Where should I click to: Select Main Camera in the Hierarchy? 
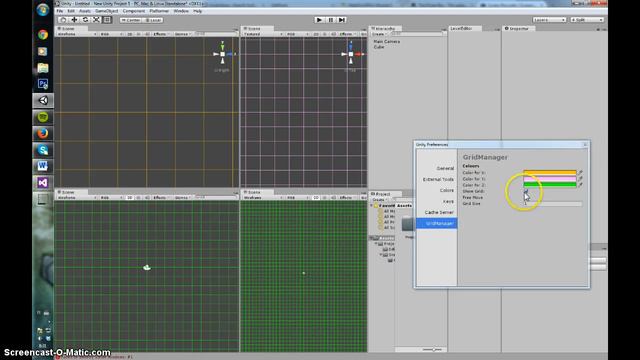[387, 42]
